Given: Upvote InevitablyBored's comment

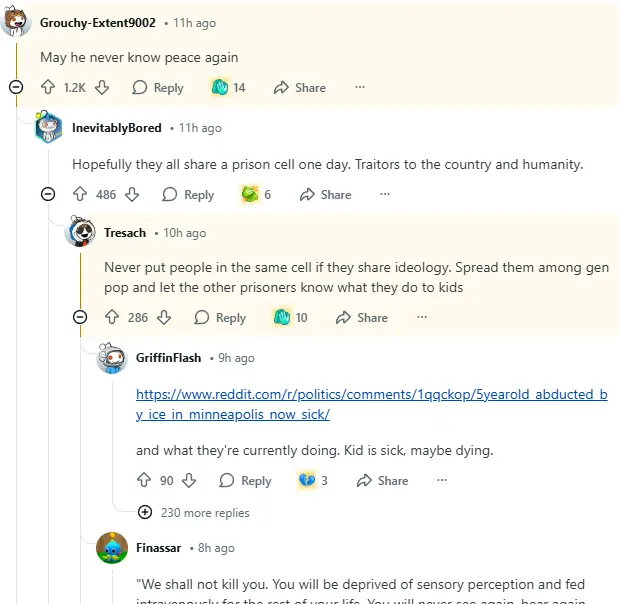Looking at the screenshot, I should (80, 195).
